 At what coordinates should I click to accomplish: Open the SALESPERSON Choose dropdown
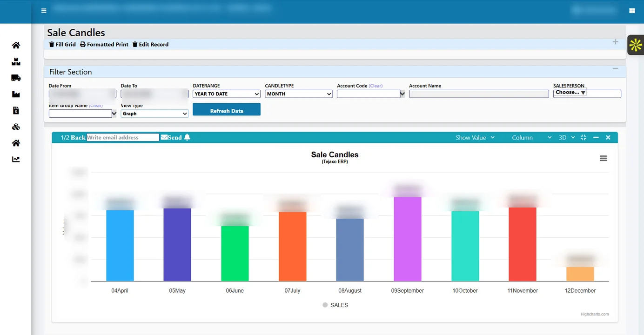(x=570, y=93)
